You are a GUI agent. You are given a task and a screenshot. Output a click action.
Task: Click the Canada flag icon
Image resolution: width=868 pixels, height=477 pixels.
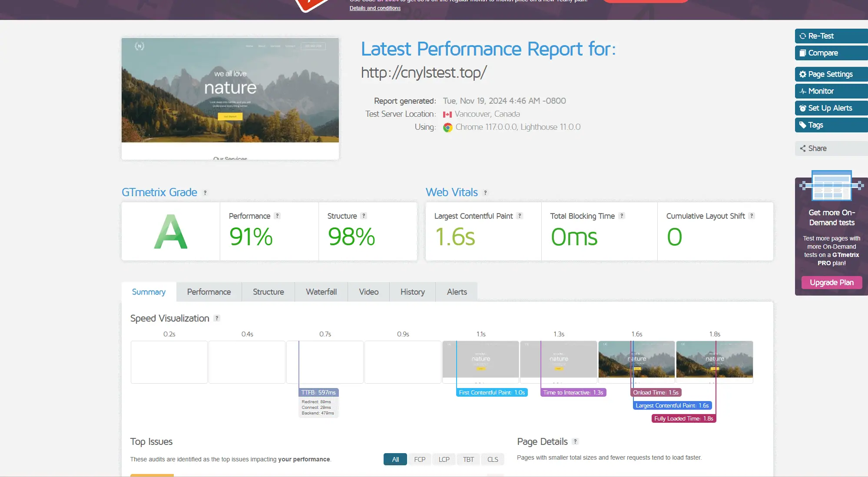[447, 115]
